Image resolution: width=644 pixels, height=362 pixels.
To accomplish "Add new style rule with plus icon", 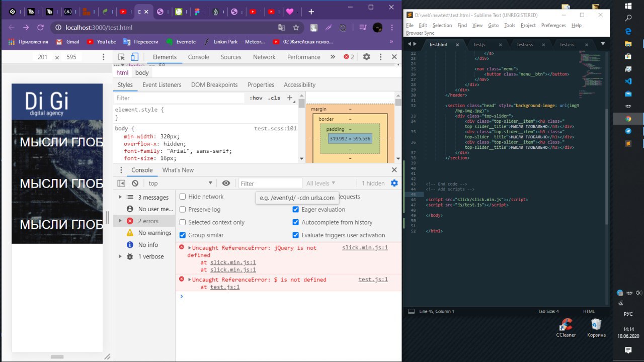I will 290,98.
